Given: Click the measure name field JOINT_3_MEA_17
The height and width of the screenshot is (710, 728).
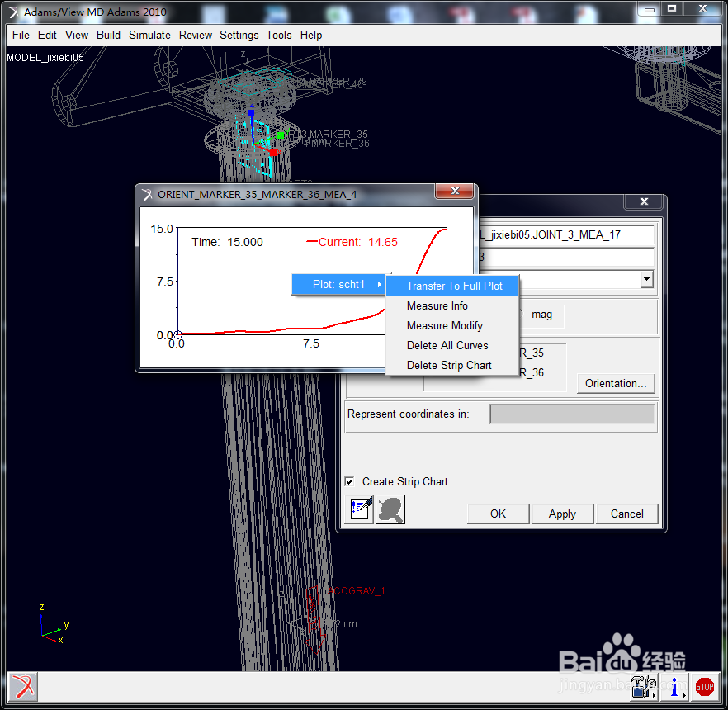Looking at the screenshot, I should 566,234.
